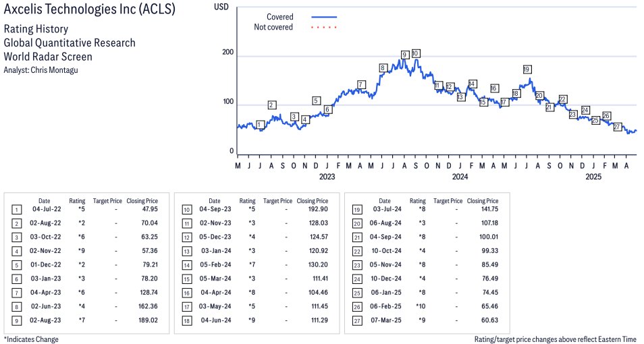
Task: Click the '*Indicates Change' footnote
Action: (x=31, y=339)
